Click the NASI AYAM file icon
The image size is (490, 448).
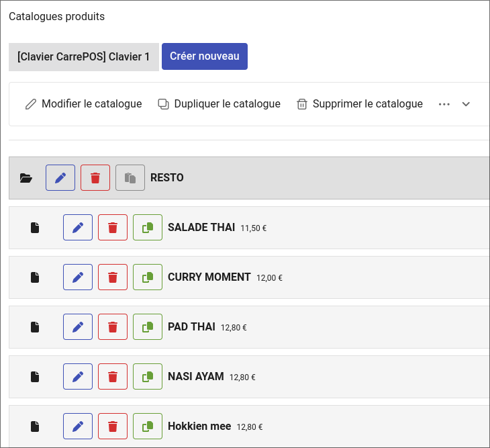(35, 377)
